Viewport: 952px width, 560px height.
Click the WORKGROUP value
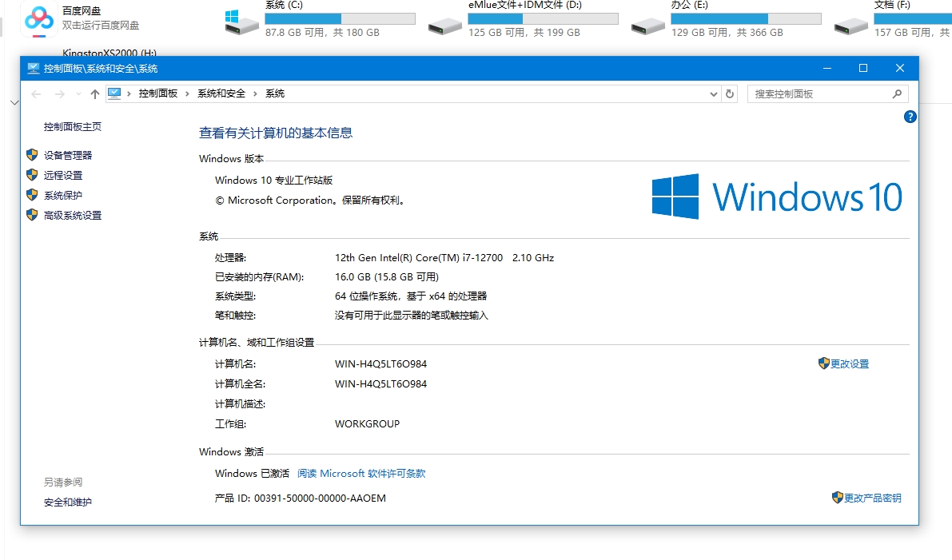[x=368, y=423]
